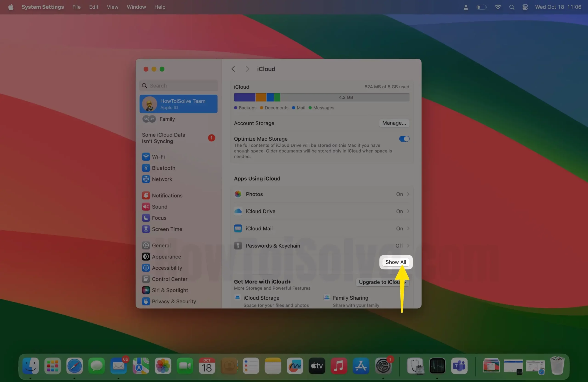
Task: Open Messages from the Dock
Action: coord(96,366)
